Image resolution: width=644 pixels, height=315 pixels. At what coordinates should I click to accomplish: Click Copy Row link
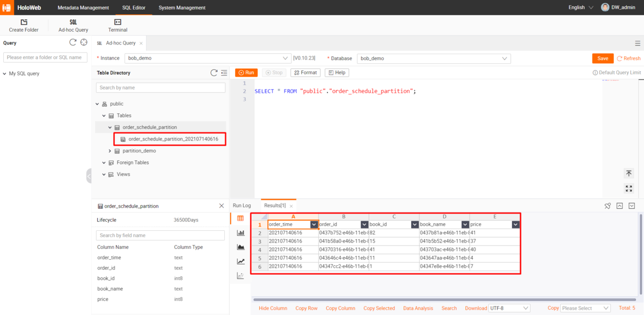(306, 308)
